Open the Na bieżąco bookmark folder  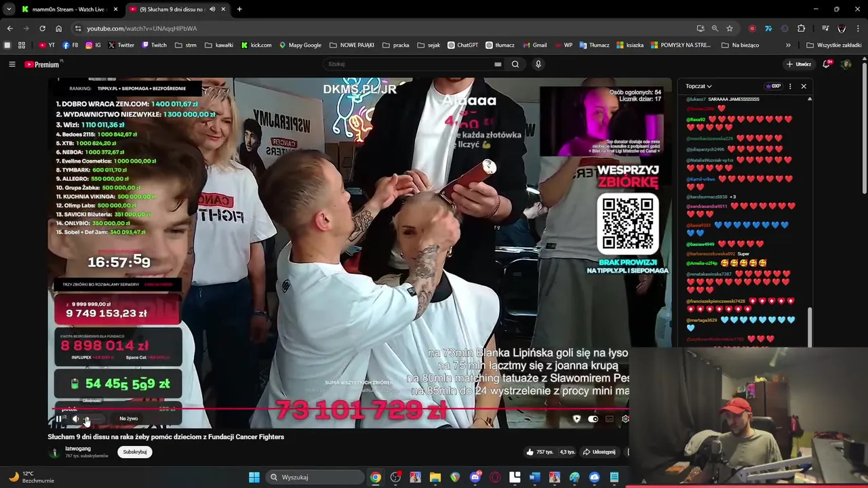741,45
